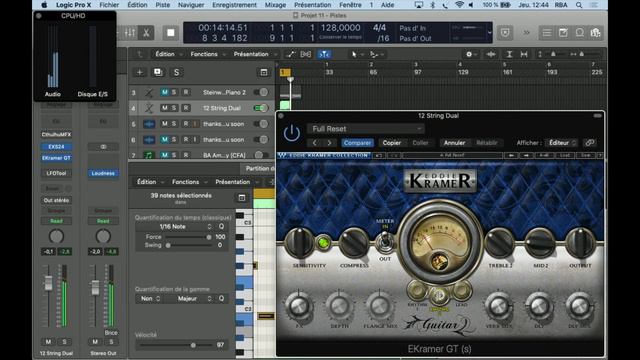Open the Fonctions menu in tracks area
The height and width of the screenshot is (360, 640).
pyautogui.click(x=207, y=54)
